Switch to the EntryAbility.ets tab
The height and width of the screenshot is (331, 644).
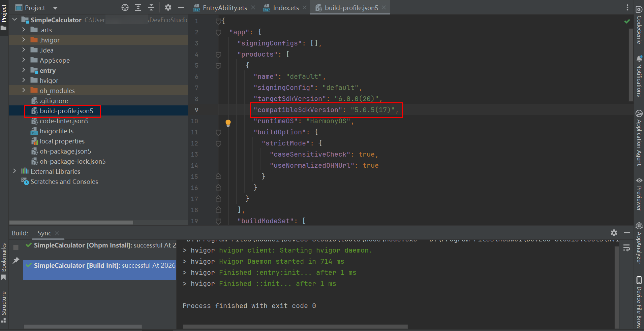(x=224, y=8)
